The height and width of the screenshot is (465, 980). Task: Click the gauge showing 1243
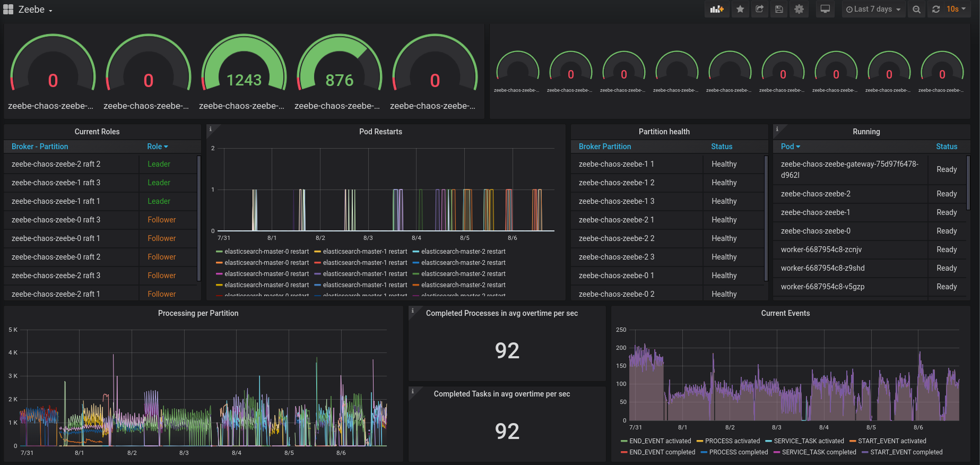[x=244, y=64]
